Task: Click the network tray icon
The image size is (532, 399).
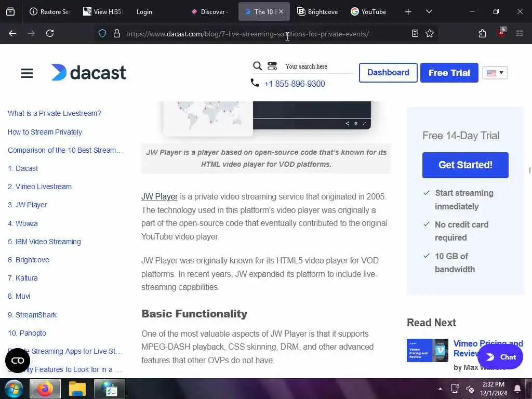Action: click(x=455, y=389)
